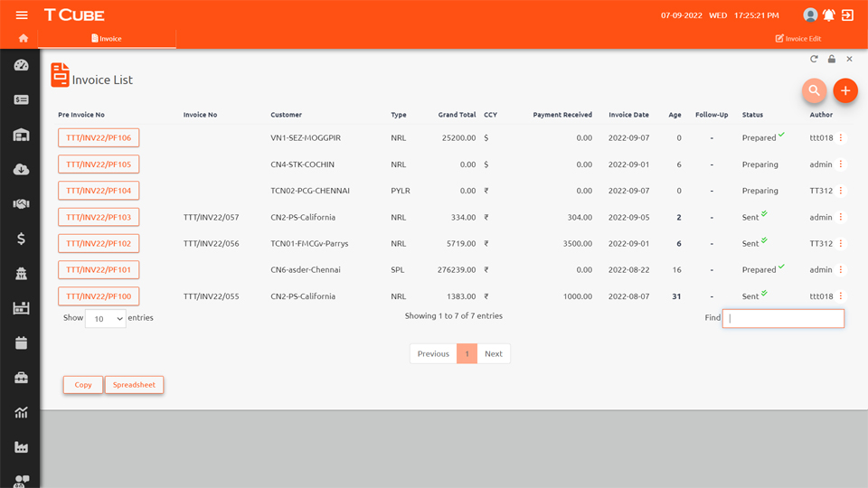
Task: Open the cloud download icon in sidebar
Action: 21,169
